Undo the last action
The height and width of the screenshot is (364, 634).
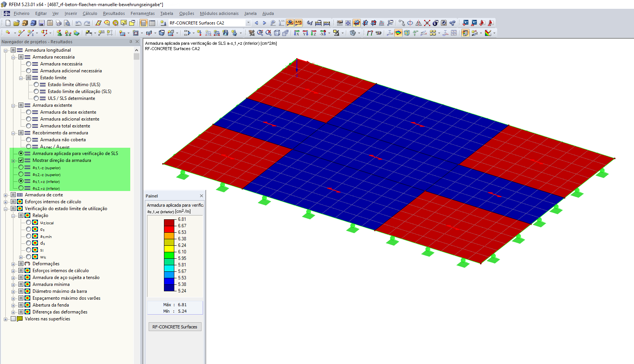[78, 23]
